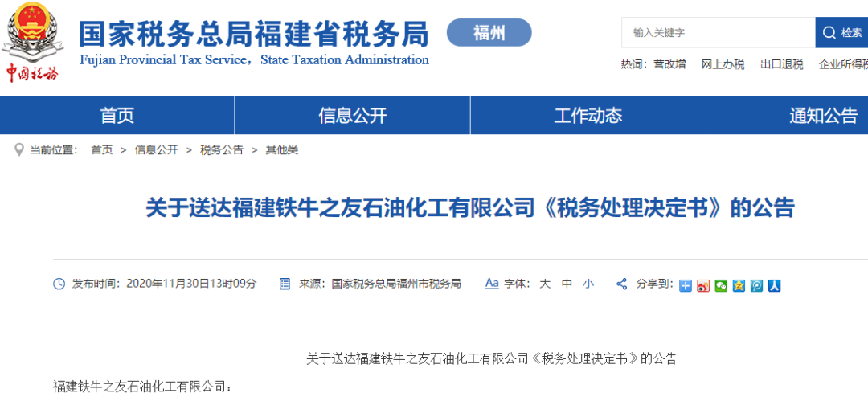
Task: Click the 检索 search button
Action: [841, 33]
